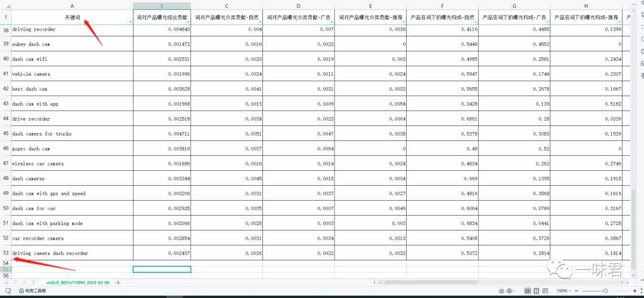Select column D header

coord(298,6)
